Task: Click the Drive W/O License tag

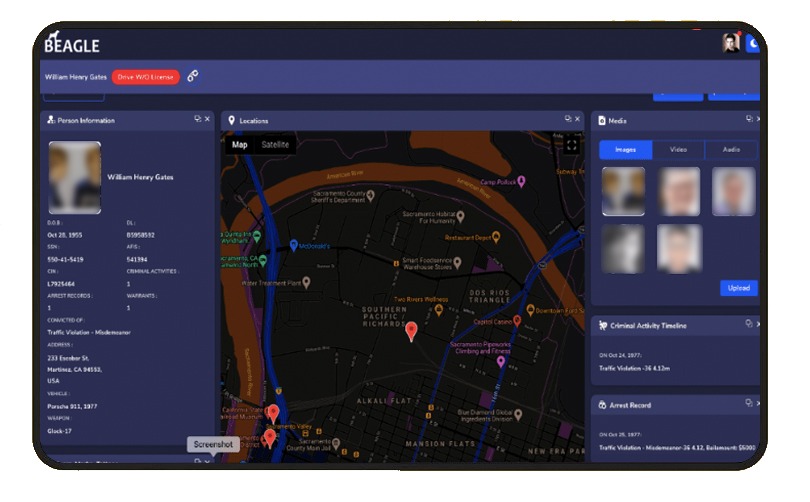Action: [x=146, y=77]
